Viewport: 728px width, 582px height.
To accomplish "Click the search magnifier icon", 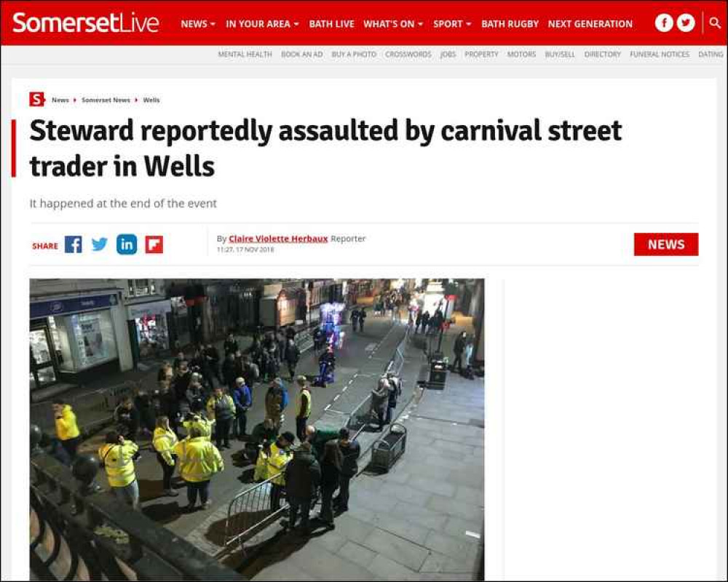I will (715, 23).
